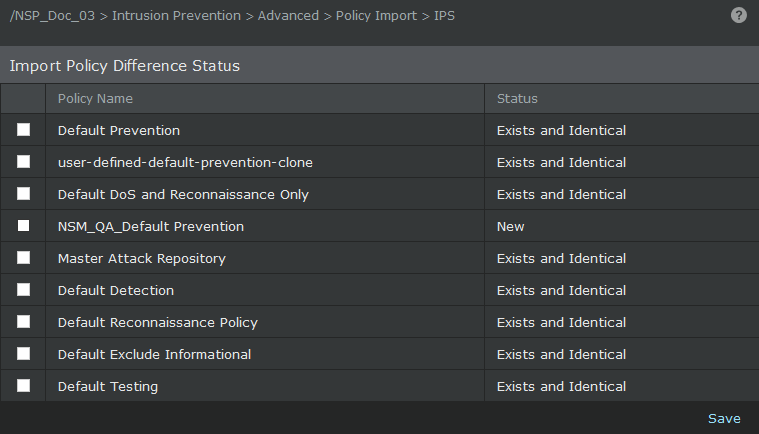Check the Default Prevention policy checkbox

[x=23, y=130]
